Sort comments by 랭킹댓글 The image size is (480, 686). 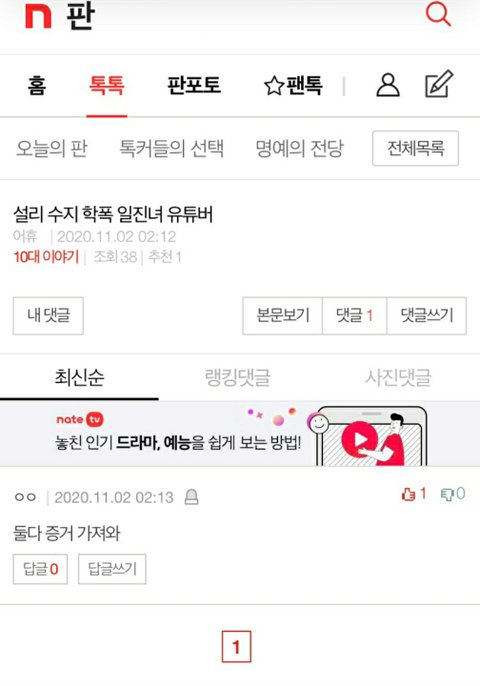click(238, 377)
